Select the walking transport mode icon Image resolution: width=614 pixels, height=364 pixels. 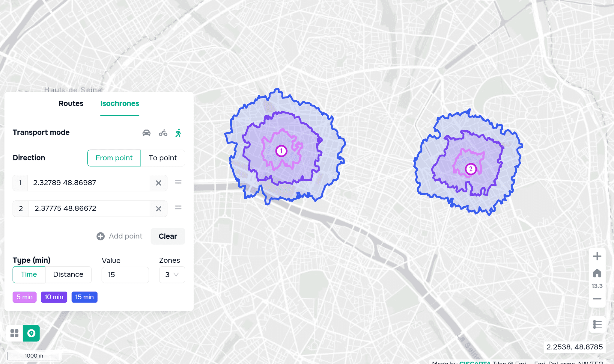(x=178, y=133)
